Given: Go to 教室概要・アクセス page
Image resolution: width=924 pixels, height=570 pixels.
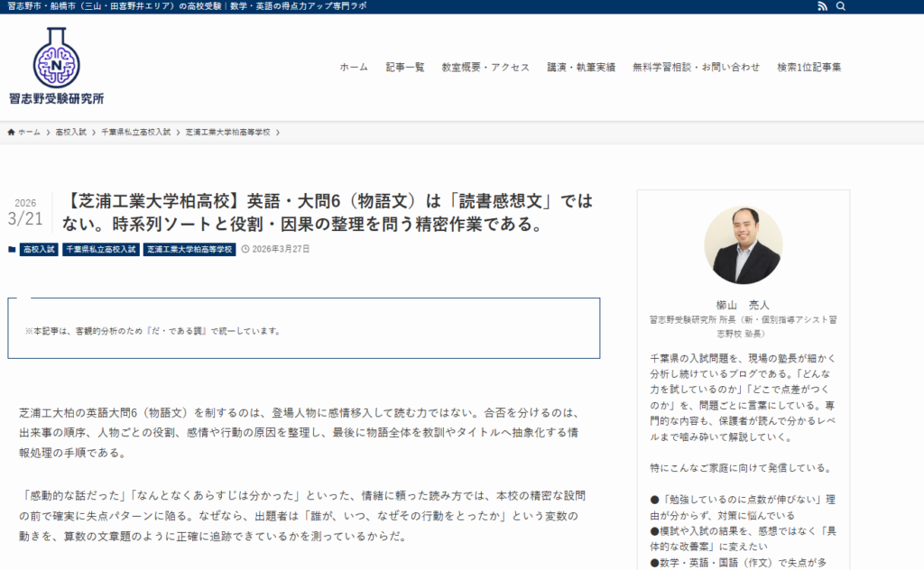Looking at the screenshot, I should tap(485, 67).
